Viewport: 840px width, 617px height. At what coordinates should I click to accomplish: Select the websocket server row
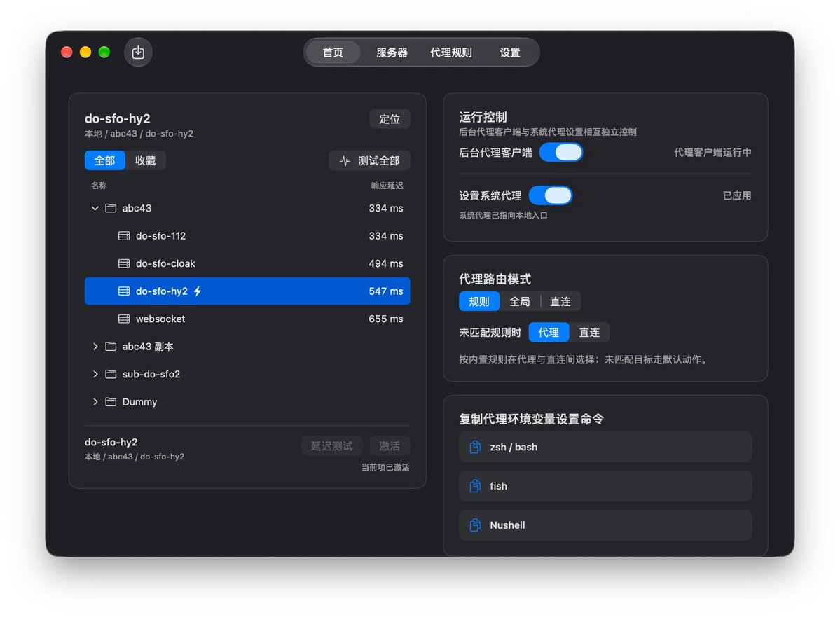coord(247,319)
